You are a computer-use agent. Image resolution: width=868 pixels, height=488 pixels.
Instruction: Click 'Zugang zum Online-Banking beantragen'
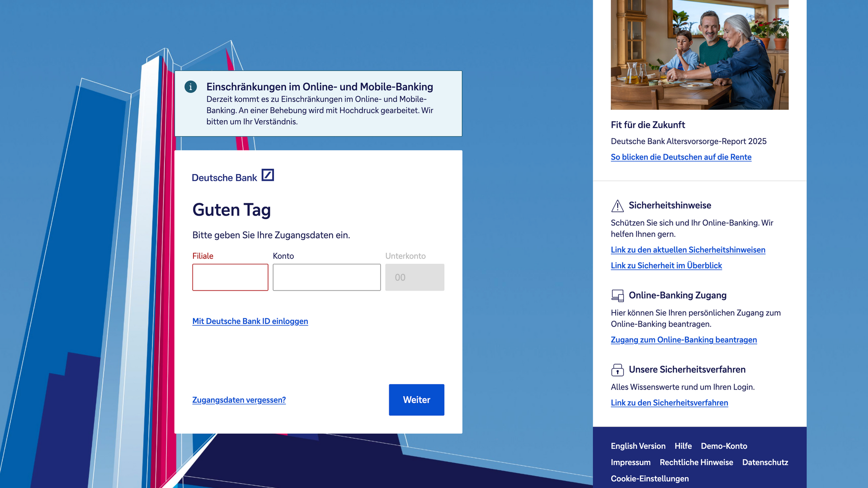[x=684, y=339]
